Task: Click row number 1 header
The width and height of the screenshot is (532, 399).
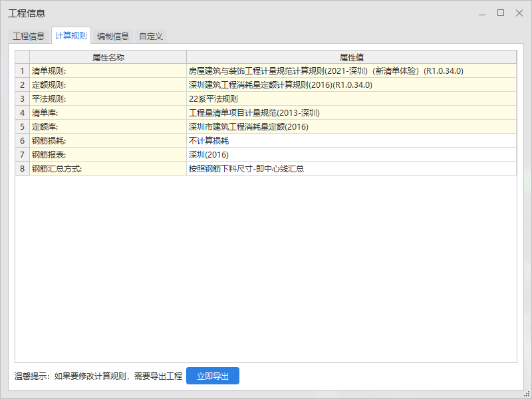Action: click(x=23, y=71)
